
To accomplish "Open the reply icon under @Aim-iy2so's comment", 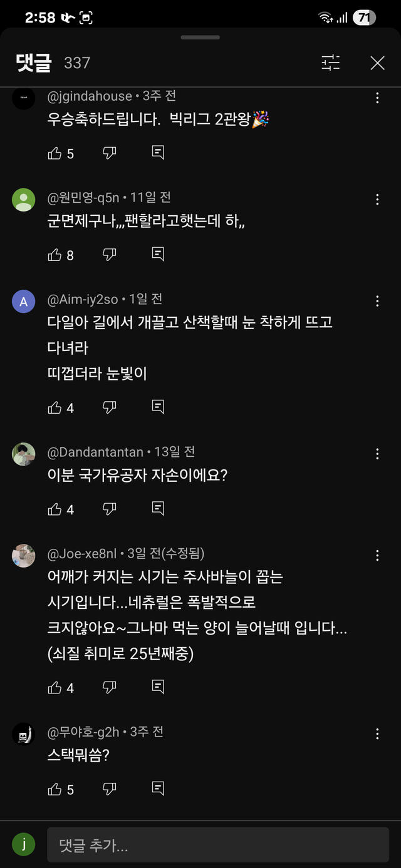I will pyautogui.click(x=157, y=407).
